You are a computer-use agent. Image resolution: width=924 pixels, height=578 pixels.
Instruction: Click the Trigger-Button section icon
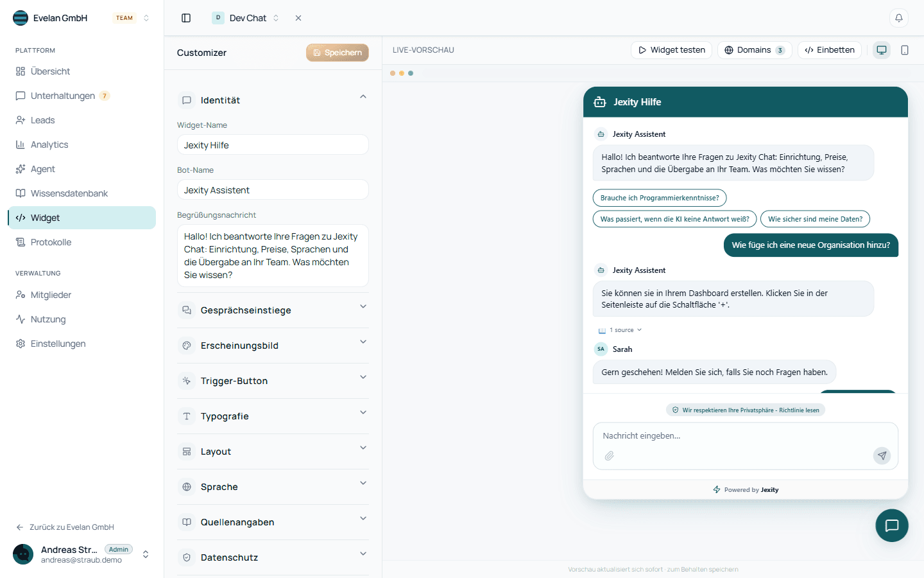(x=187, y=381)
